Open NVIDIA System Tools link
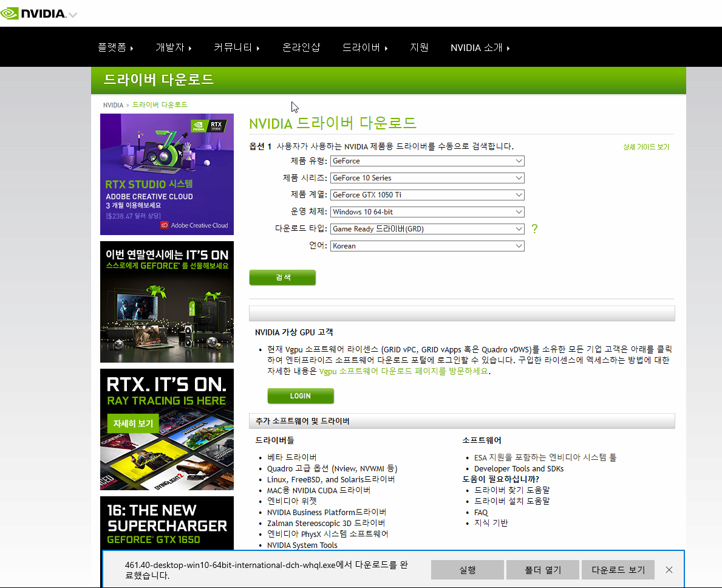This screenshot has height=588, width=722. click(x=302, y=545)
